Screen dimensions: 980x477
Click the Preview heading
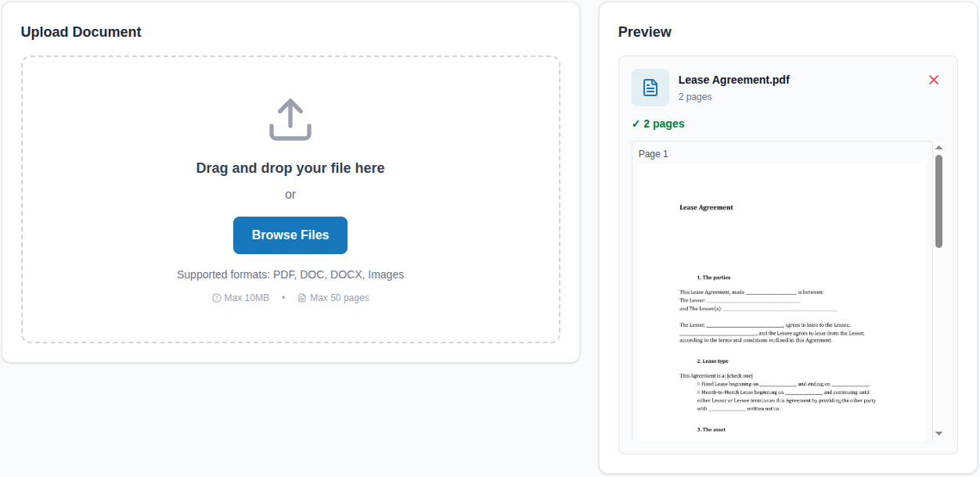coord(645,32)
